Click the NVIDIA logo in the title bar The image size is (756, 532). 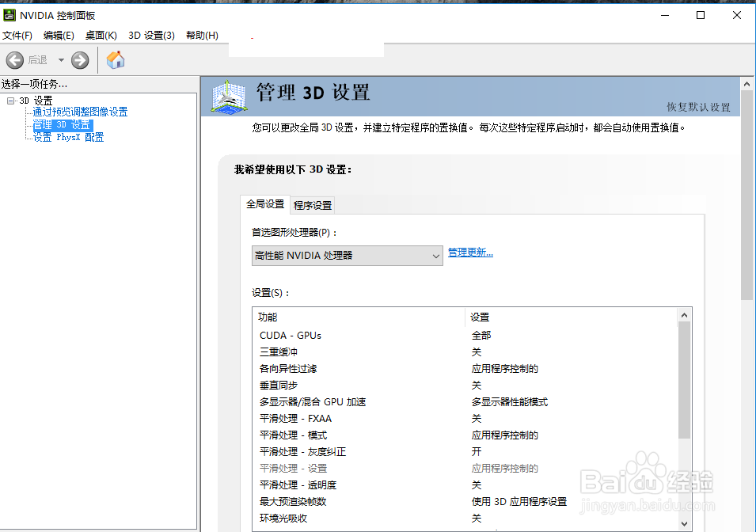click(x=9, y=14)
